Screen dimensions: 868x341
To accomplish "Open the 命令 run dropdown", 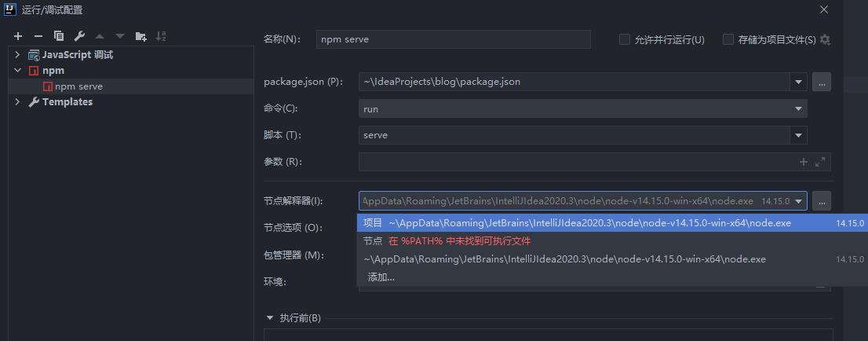I will pyautogui.click(x=798, y=108).
